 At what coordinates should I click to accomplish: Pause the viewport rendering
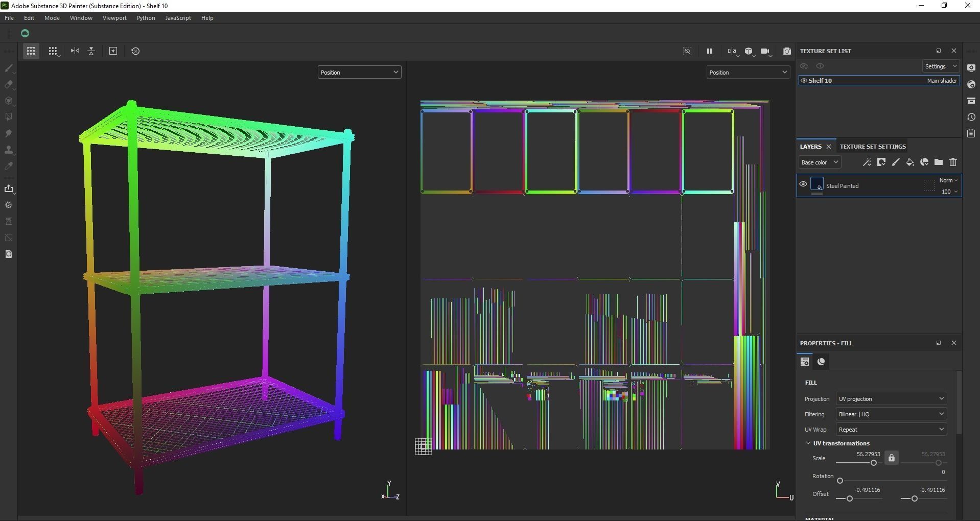click(x=710, y=51)
